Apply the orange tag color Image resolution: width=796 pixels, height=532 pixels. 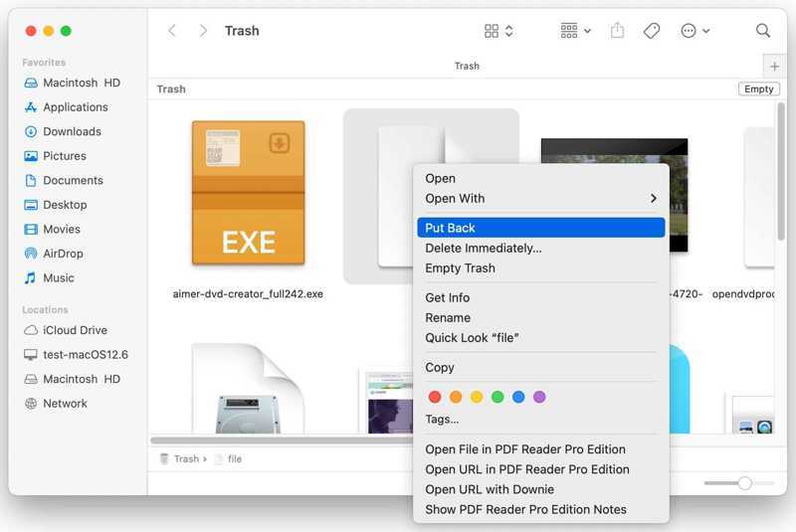(x=456, y=397)
